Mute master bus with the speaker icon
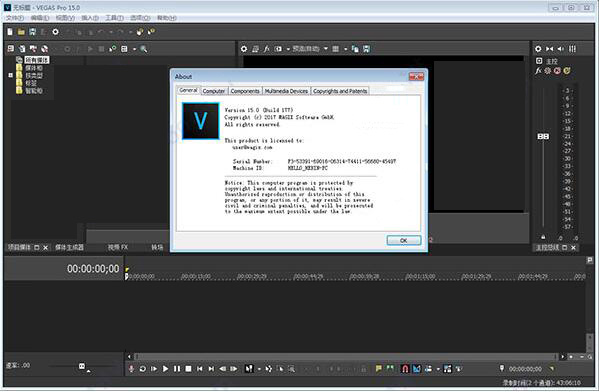The image size is (599, 392). [560, 49]
